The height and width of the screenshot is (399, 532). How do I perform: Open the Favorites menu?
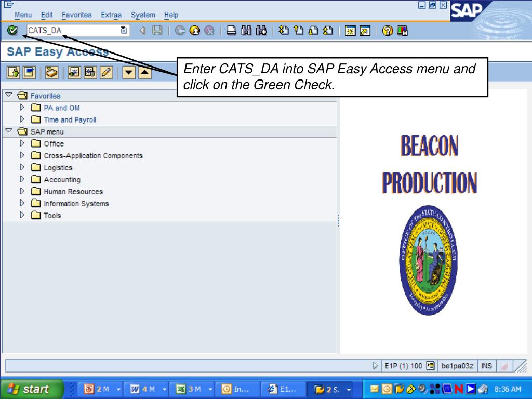click(x=77, y=15)
